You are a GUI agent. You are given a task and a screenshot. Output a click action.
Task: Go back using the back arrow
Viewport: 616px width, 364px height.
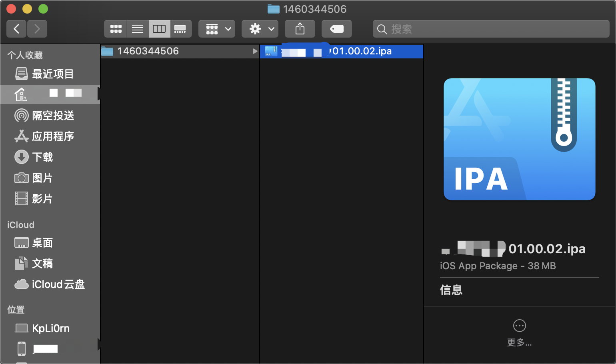16,29
